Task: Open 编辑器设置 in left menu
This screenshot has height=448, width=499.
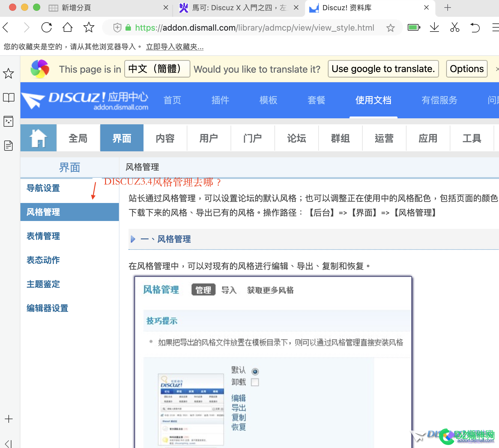Action: 47,308
